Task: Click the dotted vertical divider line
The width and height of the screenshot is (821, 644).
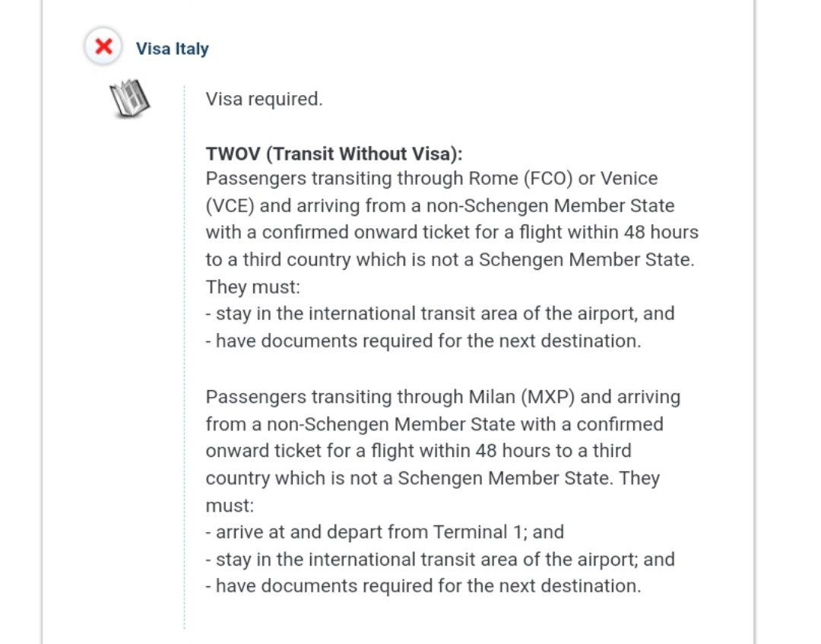Action: (x=184, y=357)
